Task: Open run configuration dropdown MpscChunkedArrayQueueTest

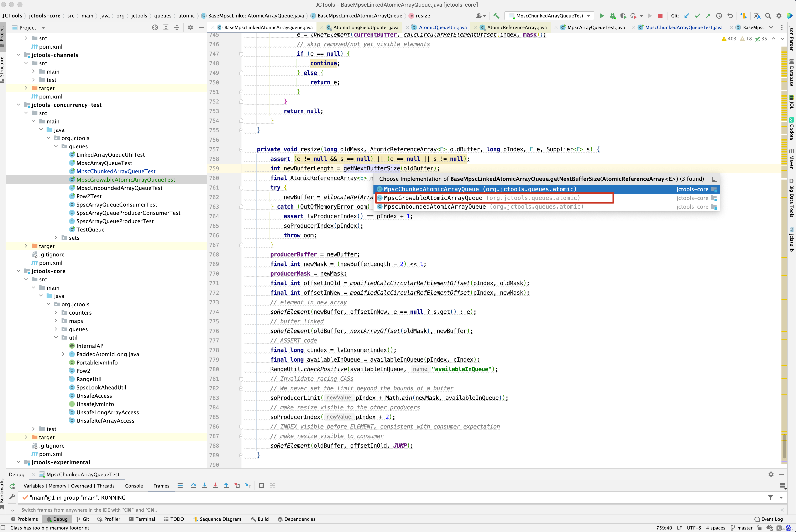Action: 549,16
